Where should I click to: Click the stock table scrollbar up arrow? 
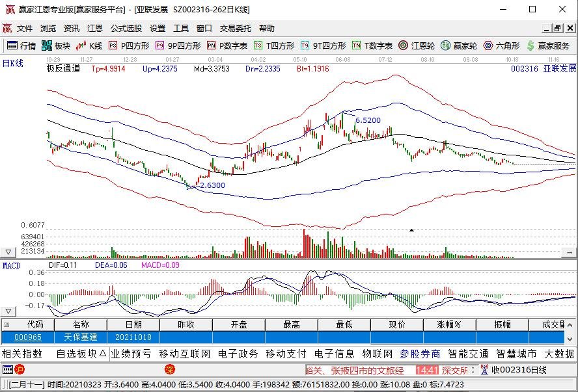570,326
